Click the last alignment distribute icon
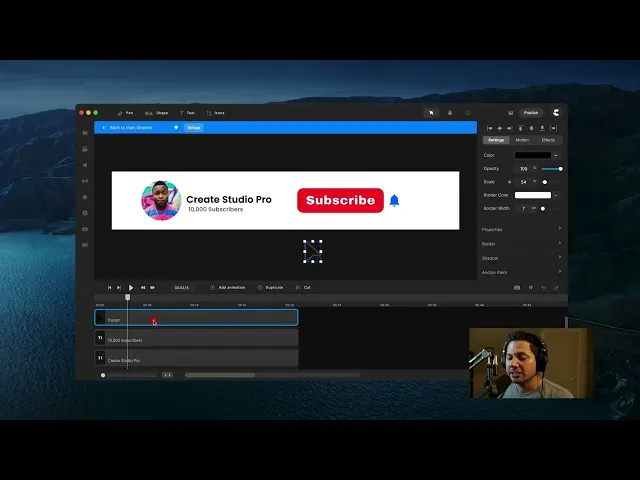This screenshot has width=640, height=480. coord(553,128)
